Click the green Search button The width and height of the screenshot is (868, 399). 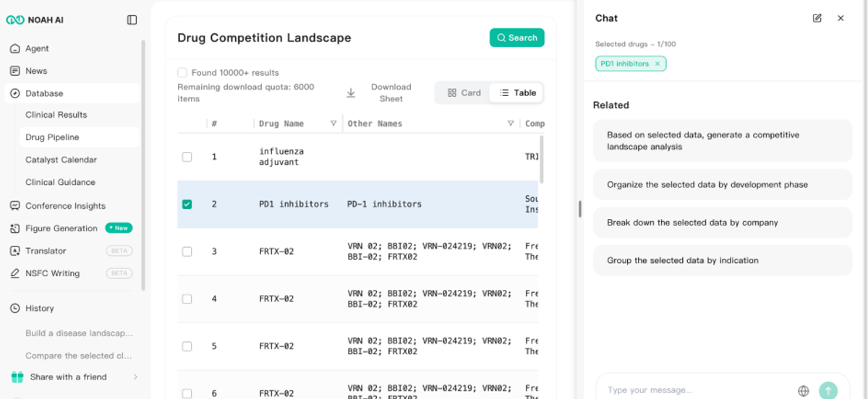coord(517,38)
